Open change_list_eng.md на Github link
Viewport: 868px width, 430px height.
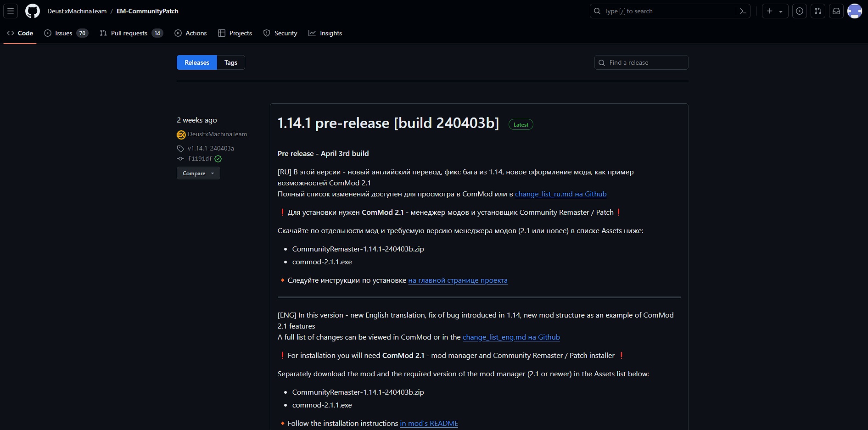pos(511,337)
